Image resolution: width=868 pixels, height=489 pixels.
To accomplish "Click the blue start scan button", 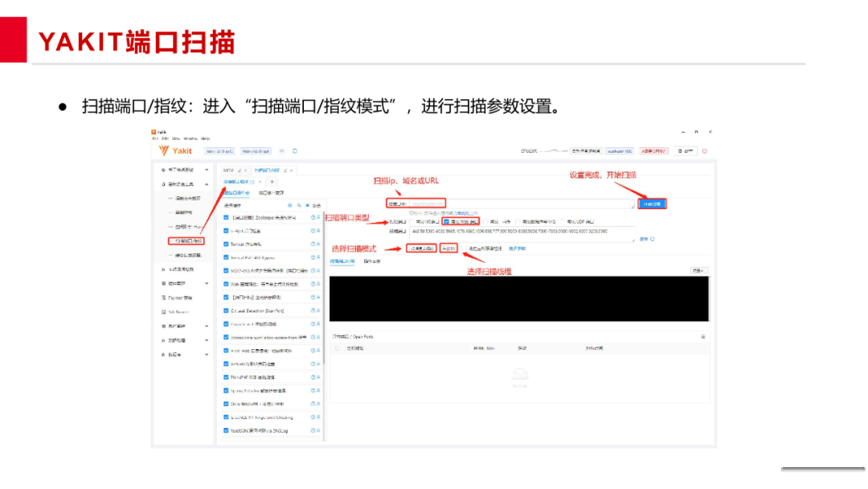I will pyautogui.click(x=652, y=203).
